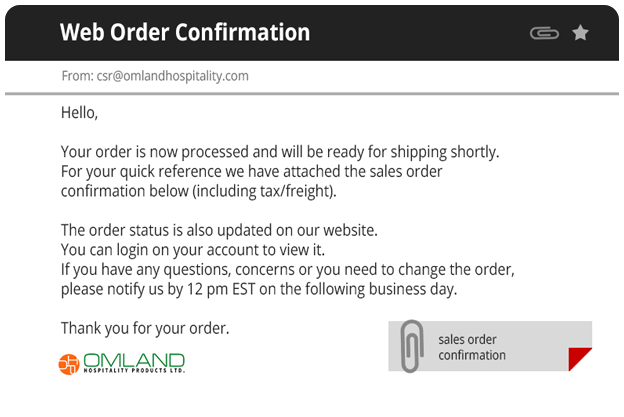Click the paperclip attachment icon in header
The image size is (624, 417).
[x=544, y=33]
